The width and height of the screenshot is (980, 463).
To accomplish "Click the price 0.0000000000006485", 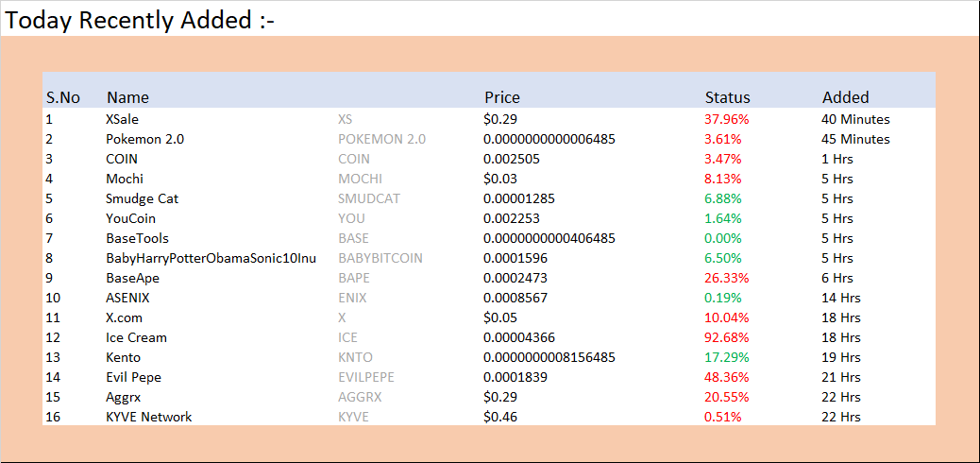I will tap(549, 139).
